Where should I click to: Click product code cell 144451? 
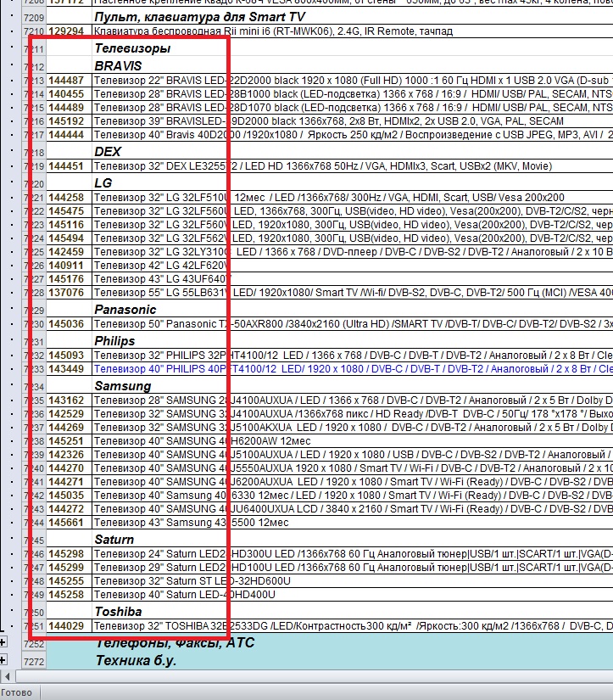point(70,166)
